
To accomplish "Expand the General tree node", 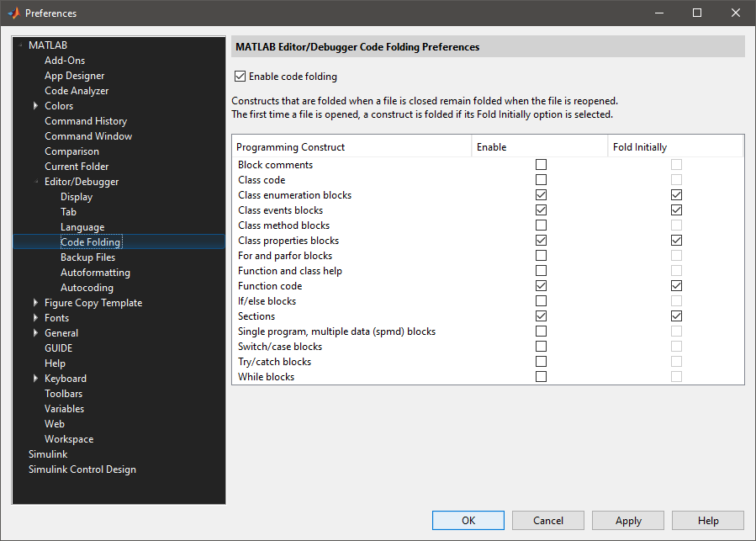I will [35, 333].
